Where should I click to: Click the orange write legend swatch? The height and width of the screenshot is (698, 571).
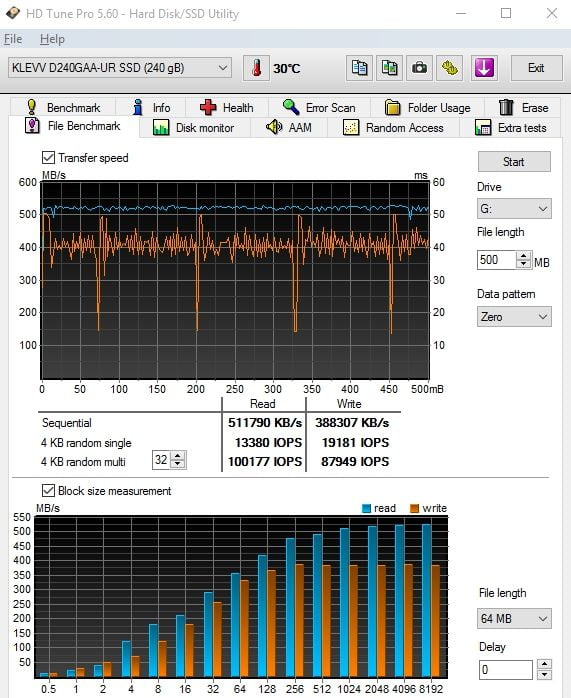point(414,508)
